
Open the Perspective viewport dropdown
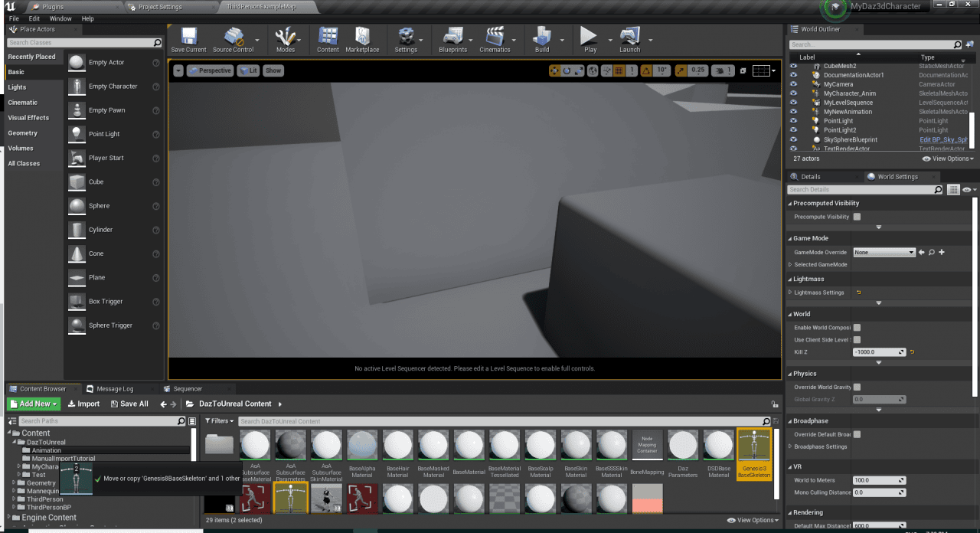[210, 70]
